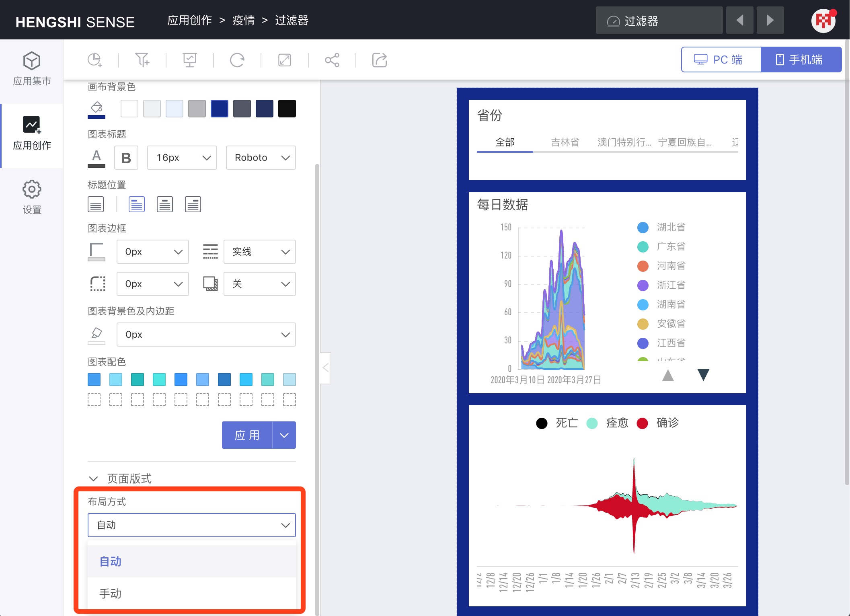Toggle bold for chart title
Image resolution: width=850 pixels, height=616 pixels.
click(x=126, y=158)
